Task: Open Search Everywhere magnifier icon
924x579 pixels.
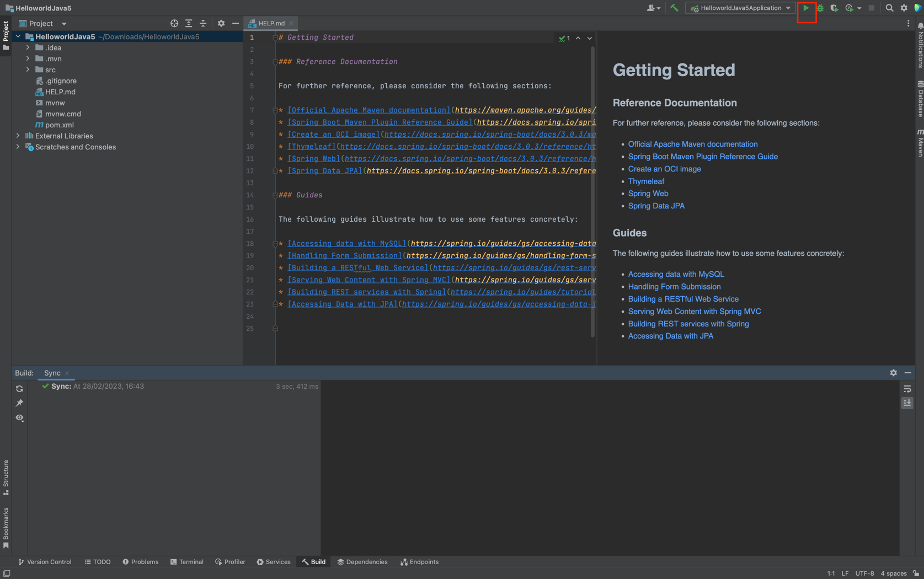Action: pyautogui.click(x=889, y=8)
